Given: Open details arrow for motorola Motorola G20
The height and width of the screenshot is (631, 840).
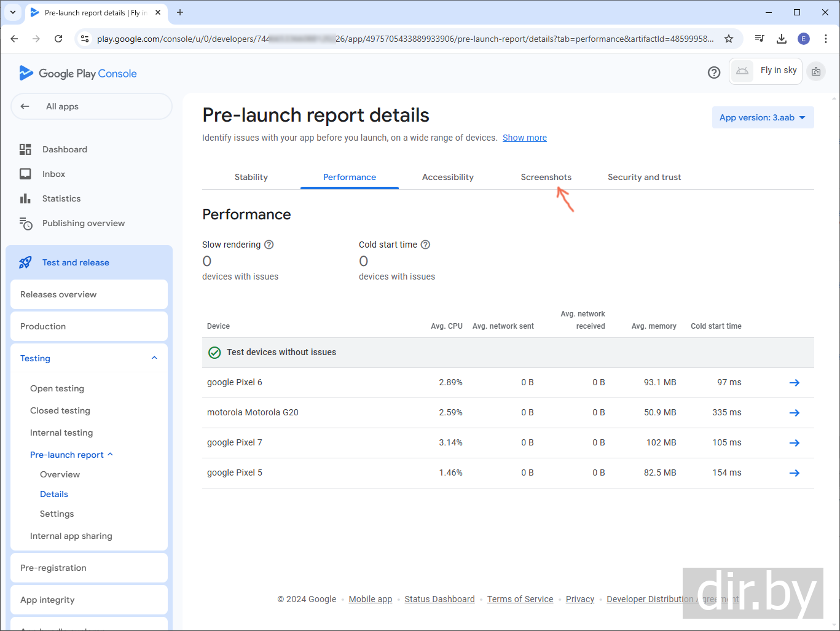Looking at the screenshot, I should pyautogui.click(x=794, y=413).
